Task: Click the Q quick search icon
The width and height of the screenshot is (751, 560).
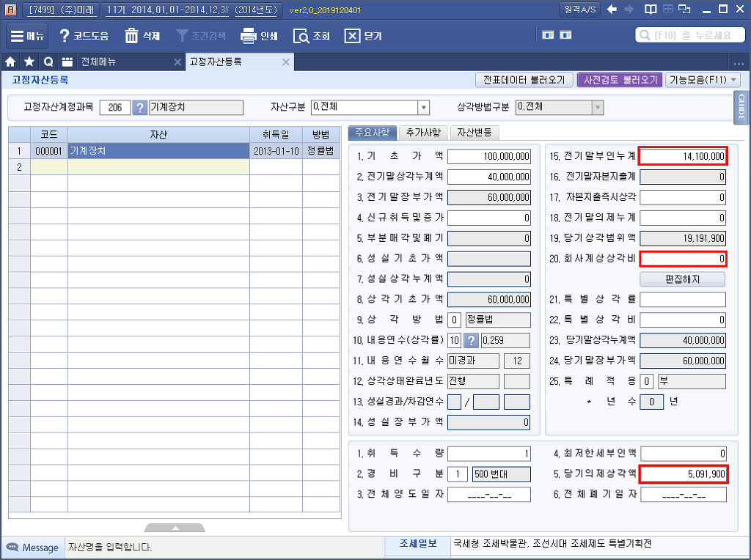Action: 48,62
